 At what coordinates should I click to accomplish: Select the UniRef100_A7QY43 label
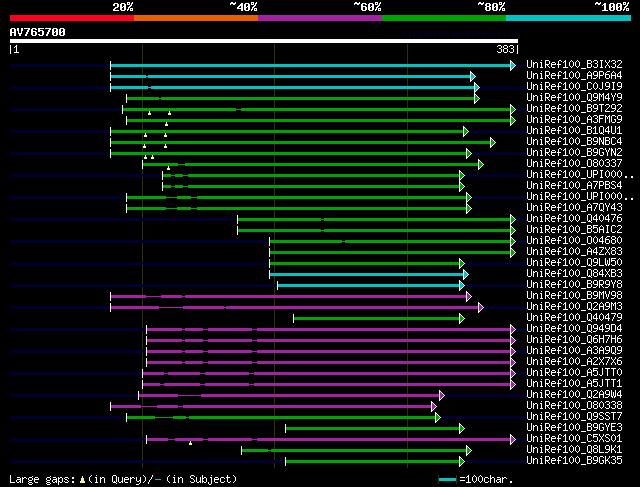coord(574,208)
